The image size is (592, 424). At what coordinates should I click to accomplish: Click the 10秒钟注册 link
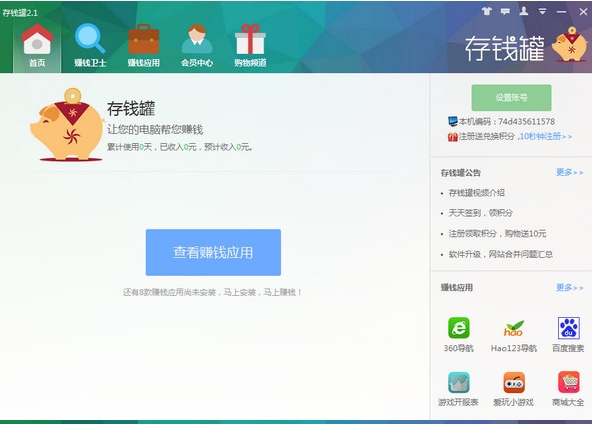(546, 136)
